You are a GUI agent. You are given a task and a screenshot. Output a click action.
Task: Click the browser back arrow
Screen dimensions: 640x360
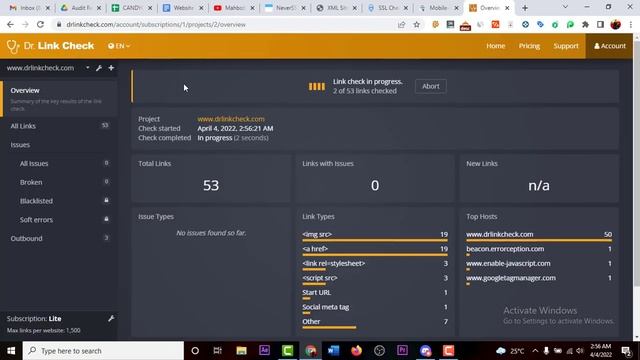tap(11, 24)
